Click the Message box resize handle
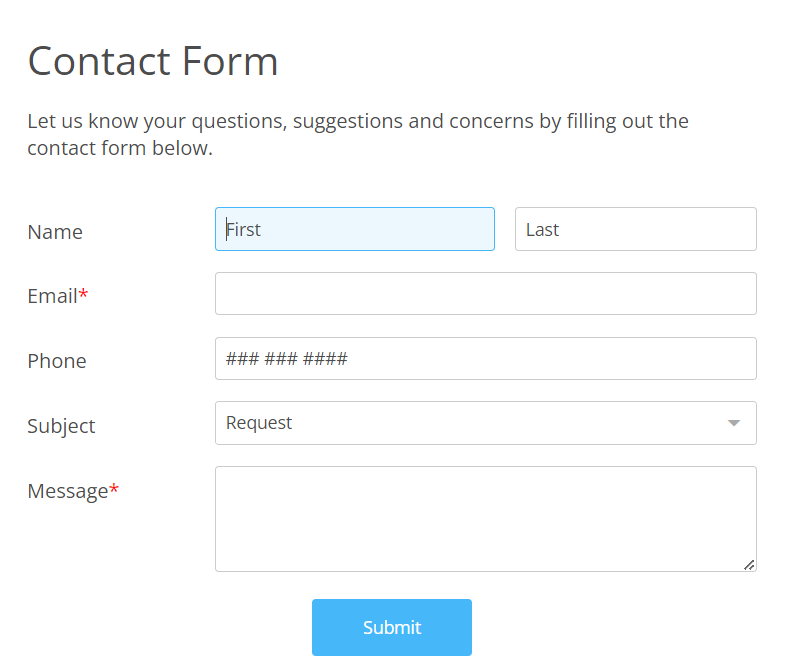The height and width of the screenshot is (662, 787). pos(749,564)
